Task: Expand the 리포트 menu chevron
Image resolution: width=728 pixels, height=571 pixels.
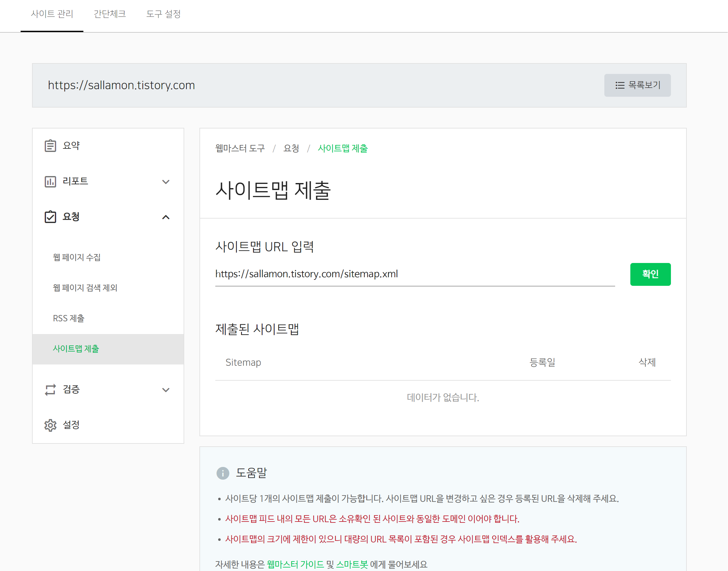Action: point(166,182)
